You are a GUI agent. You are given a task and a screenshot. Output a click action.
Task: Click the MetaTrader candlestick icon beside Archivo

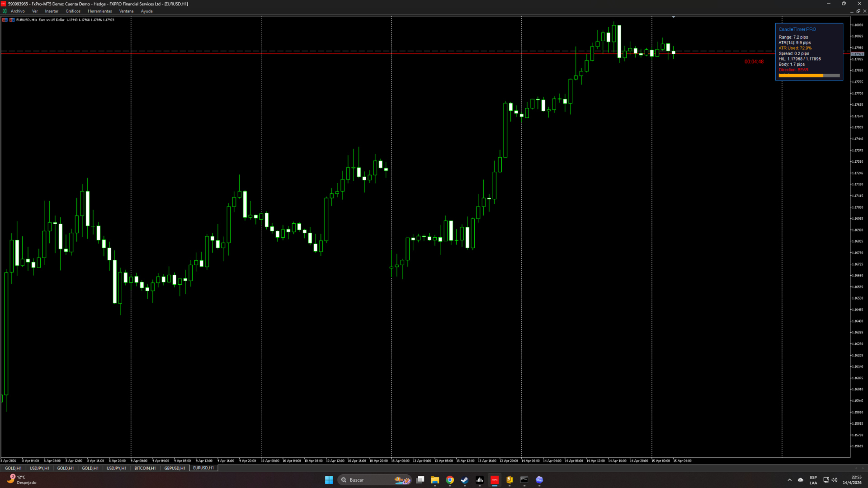pos(5,11)
